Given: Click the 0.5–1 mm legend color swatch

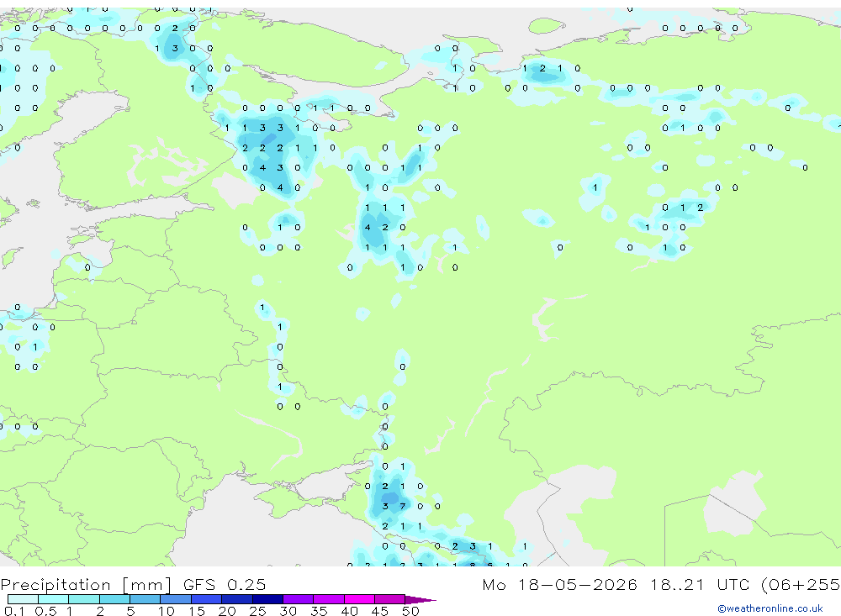Looking at the screenshot, I should click(x=54, y=599).
